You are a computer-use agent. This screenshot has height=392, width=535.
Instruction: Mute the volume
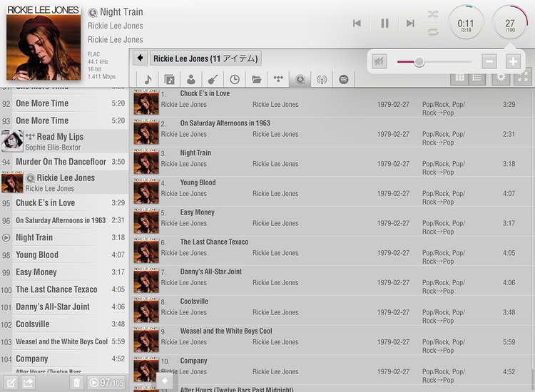click(x=379, y=61)
